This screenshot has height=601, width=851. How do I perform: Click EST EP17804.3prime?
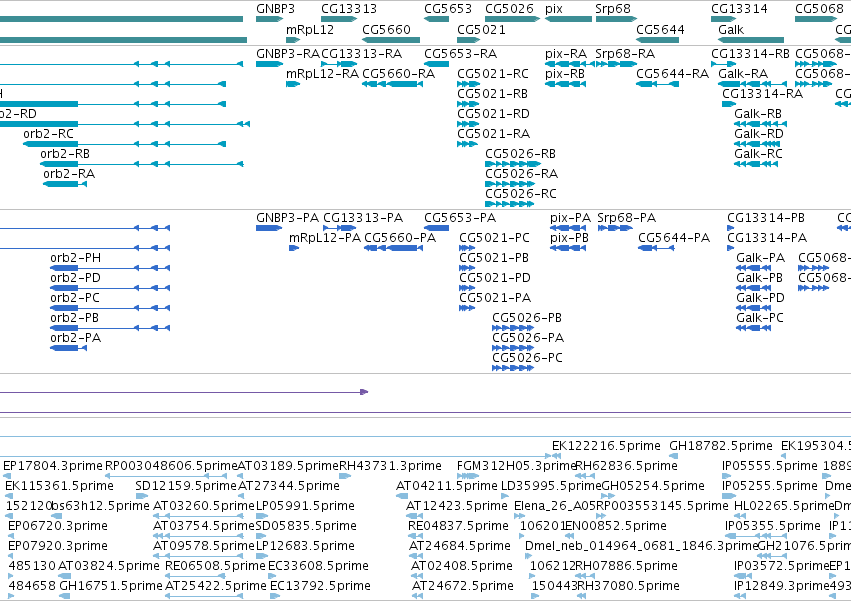[53, 466]
